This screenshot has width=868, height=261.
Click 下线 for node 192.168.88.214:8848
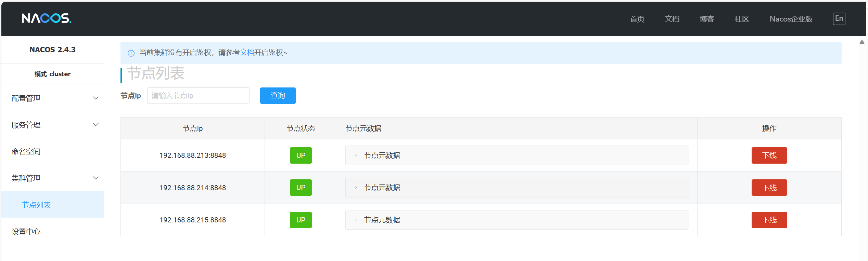769,188
